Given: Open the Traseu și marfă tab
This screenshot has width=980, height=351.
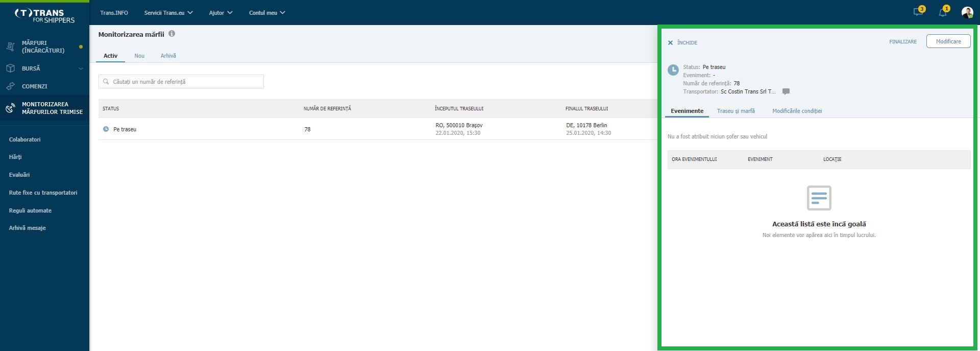Looking at the screenshot, I should tap(736, 111).
